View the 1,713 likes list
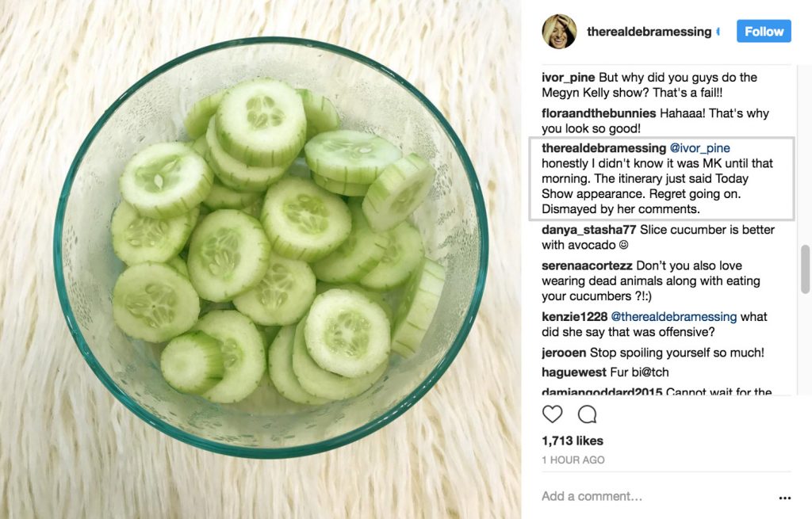Viewport: 812px width, 519px height. click(x=573, y=441)
